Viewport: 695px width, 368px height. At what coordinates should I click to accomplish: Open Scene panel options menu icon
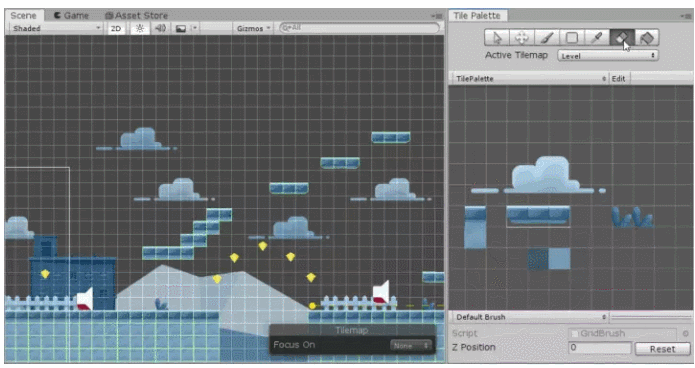(437, 16)
